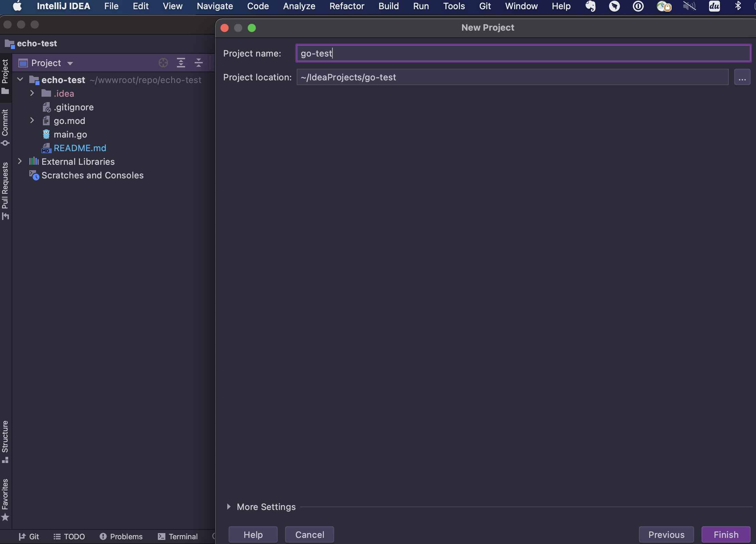
Task: Open the Build menu
Action: 389,6
